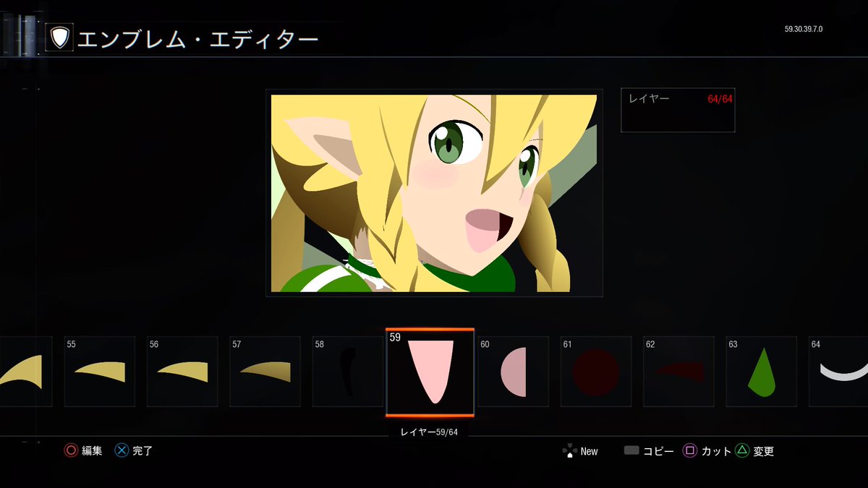Click the emblem shield icon in header
The height and width of the screenshot is (488, 868).
[x=59, y=38]
